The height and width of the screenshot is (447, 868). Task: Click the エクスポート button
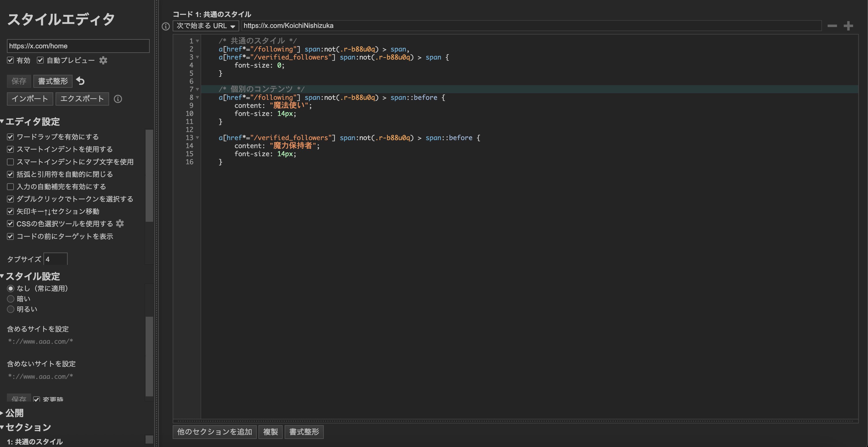pos(82,99)
